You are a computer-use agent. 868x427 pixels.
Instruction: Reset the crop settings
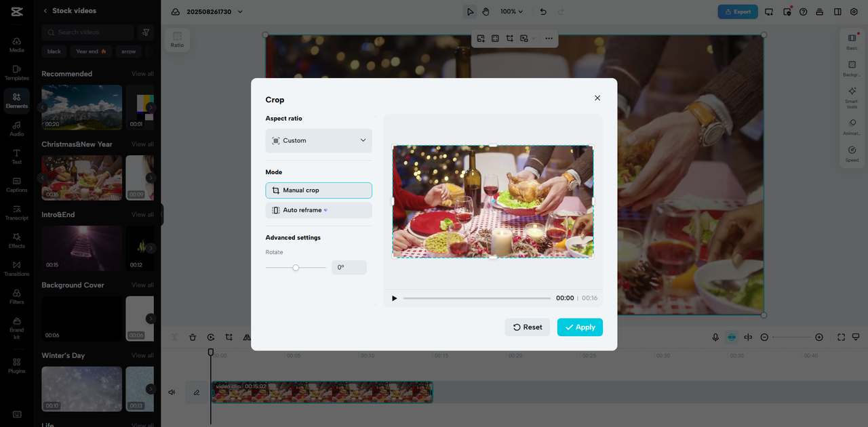(x=527, y=327)
